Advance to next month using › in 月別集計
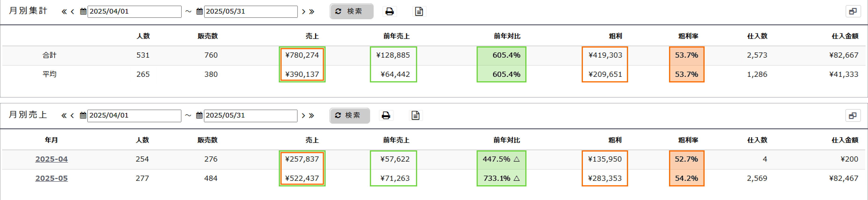868x200 pixels. point(303,11)
